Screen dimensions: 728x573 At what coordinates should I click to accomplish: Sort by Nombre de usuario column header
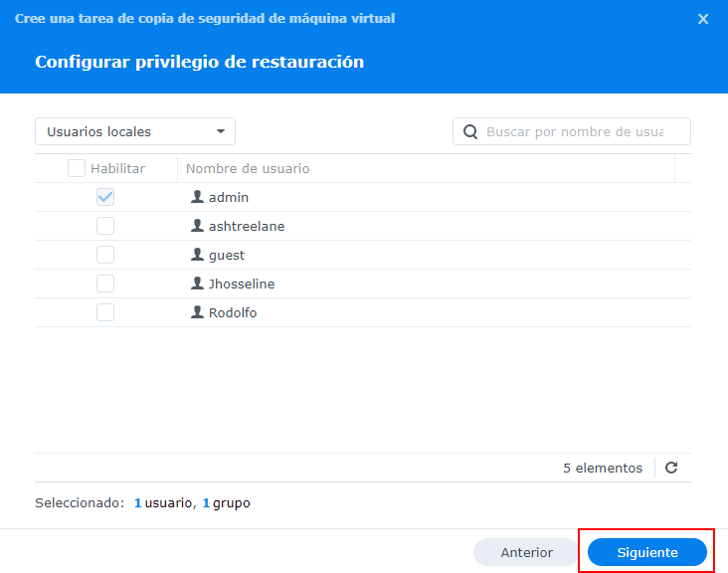pyautogui.click(x=248, y=169)
